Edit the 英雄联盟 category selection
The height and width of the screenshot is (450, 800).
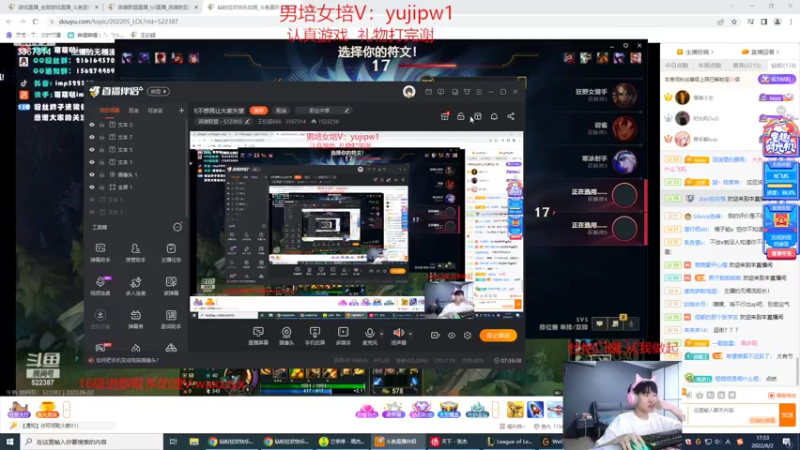pyautogui.click(x=223, y=121)
